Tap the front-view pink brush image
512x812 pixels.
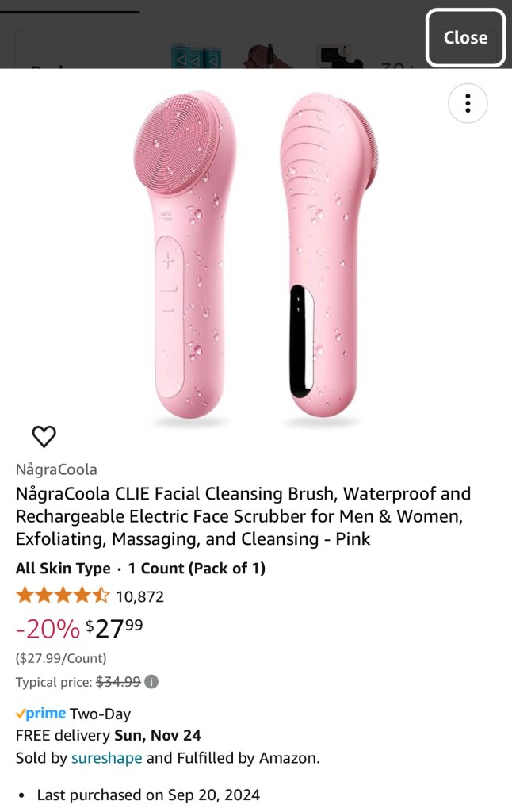click(185, 254)
